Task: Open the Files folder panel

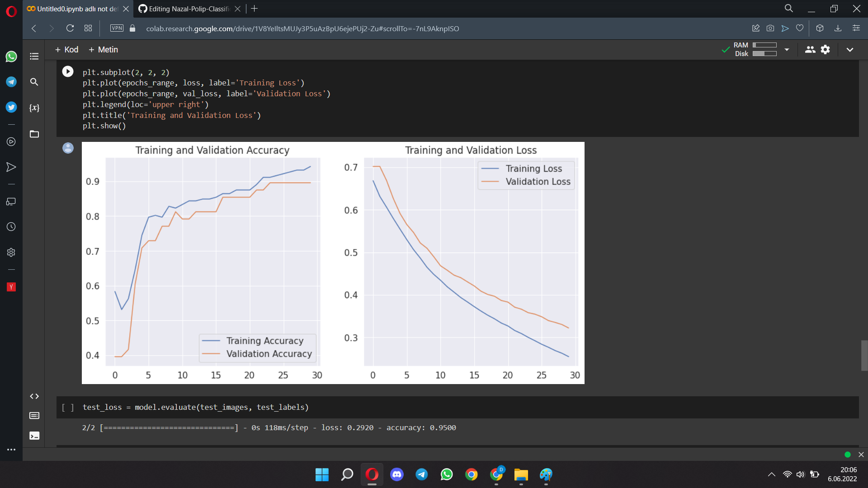Action: (x=34, y=134)
